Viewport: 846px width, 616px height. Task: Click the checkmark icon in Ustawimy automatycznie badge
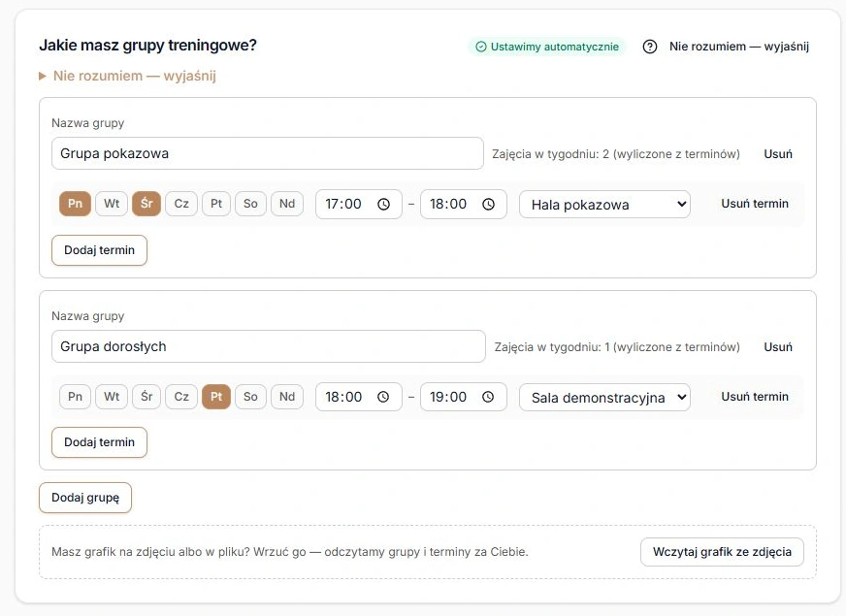coord(481,47)
